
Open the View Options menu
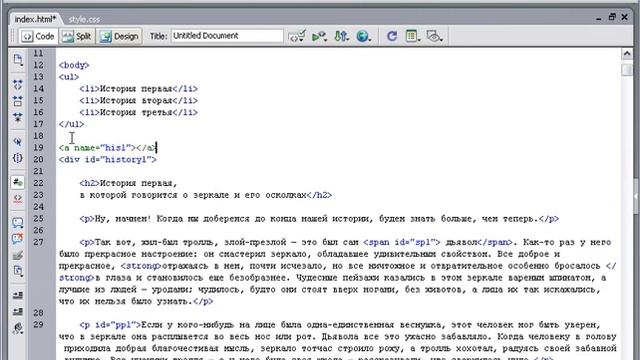tap(413, 36)
